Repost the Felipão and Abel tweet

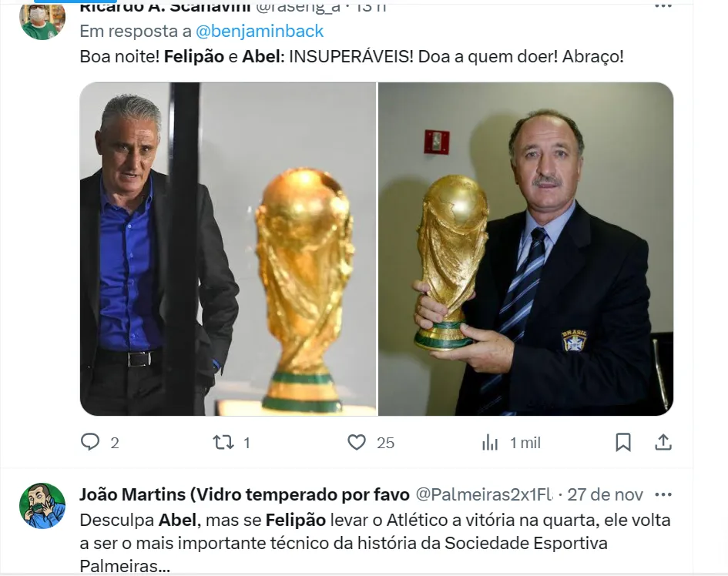[223, 442]
